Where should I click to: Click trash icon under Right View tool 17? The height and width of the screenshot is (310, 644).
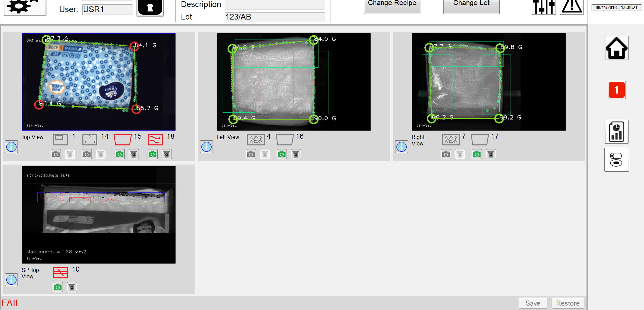(491, 154)
